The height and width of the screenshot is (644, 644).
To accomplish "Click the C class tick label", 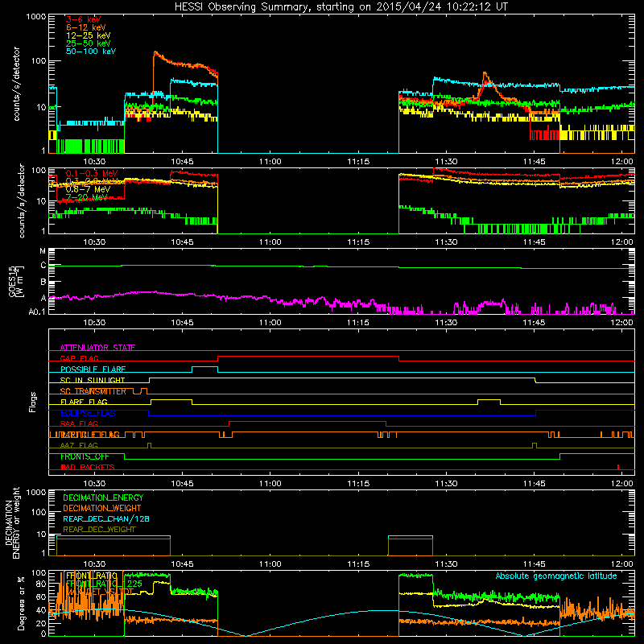I will click(x=43, y=266).
